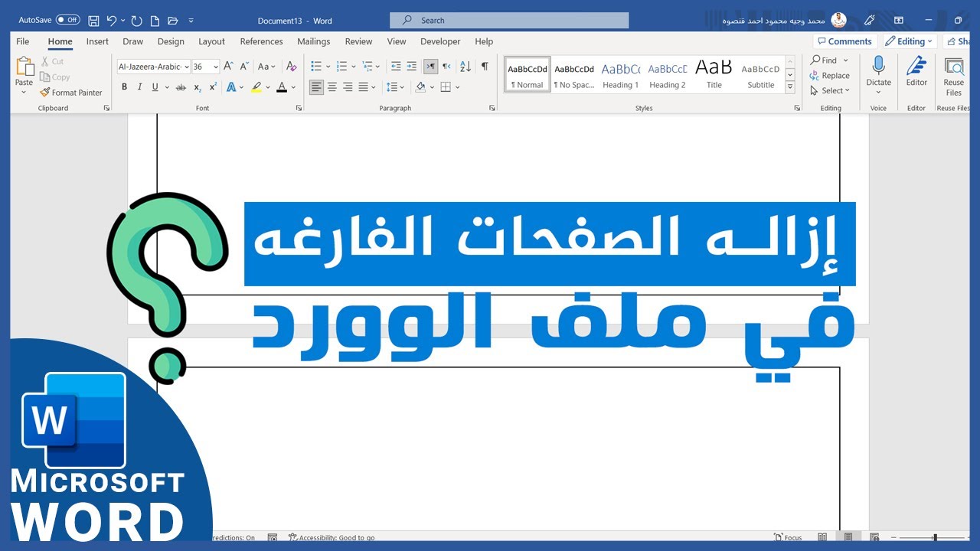Click the Increase Indent icon
Screen dimensions: 980x551
coord(412,67)
